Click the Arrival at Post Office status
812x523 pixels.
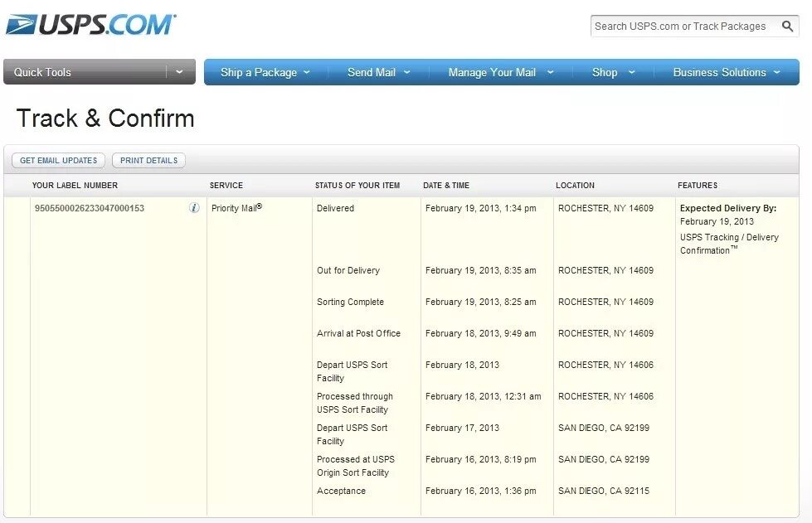(358, 334)
